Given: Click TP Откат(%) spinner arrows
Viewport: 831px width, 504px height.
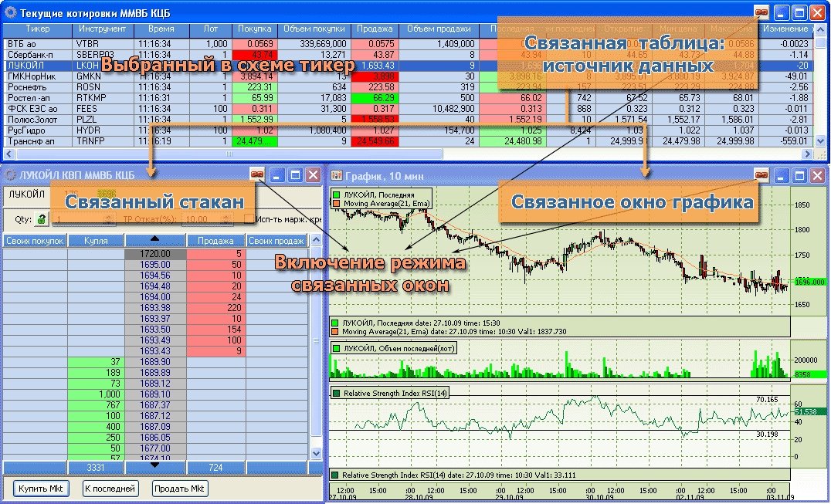Looking at the screenshot, I should (226, 218).
